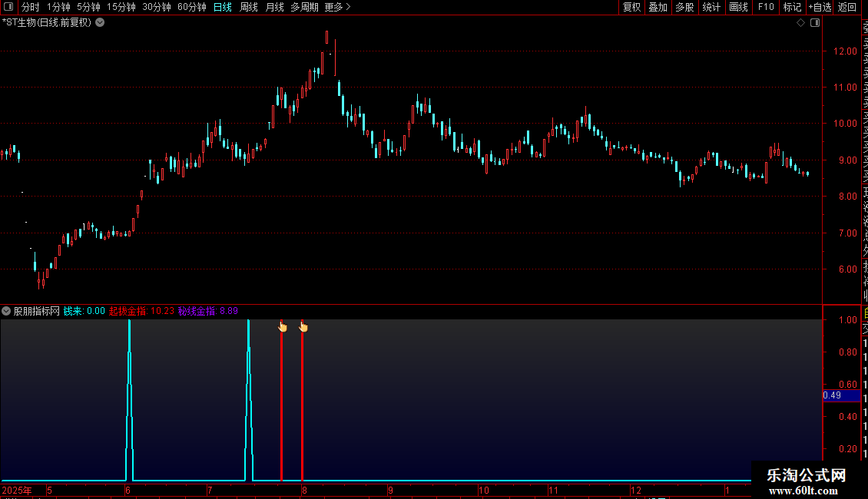Open the F10 company info

(766, 7)
